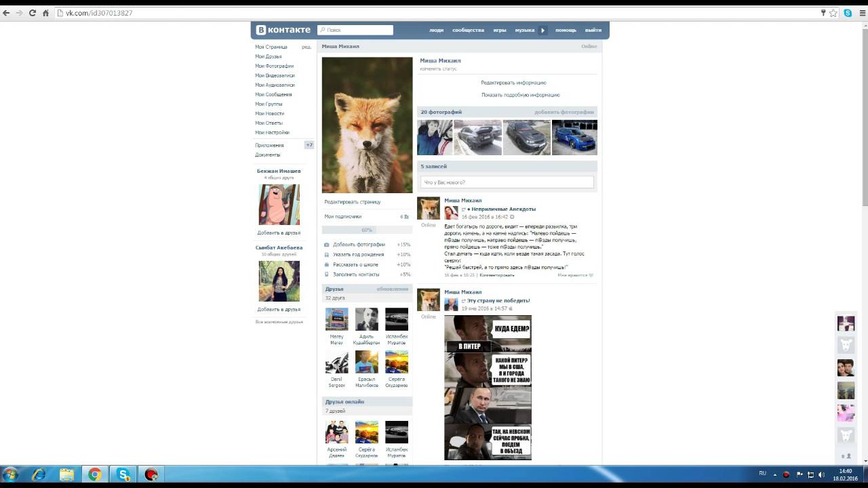868x488 pixels.
Task: Click the music player play button in header
Action: click(542, 30)
